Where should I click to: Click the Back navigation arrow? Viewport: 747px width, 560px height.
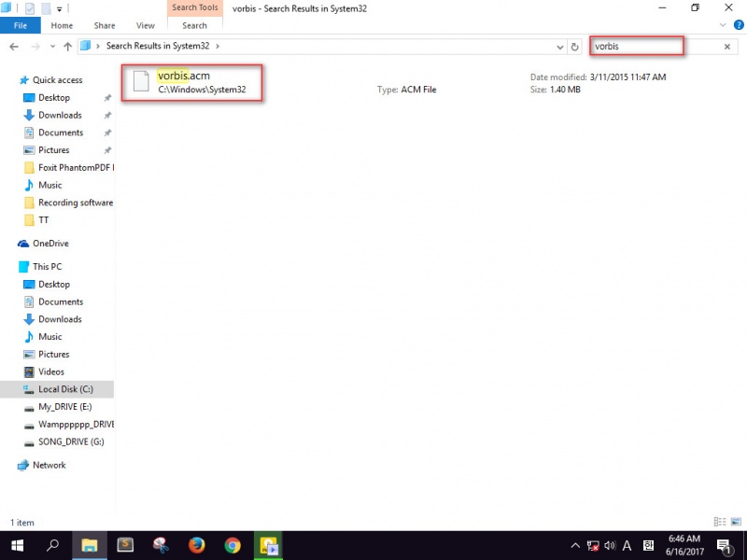14,46
